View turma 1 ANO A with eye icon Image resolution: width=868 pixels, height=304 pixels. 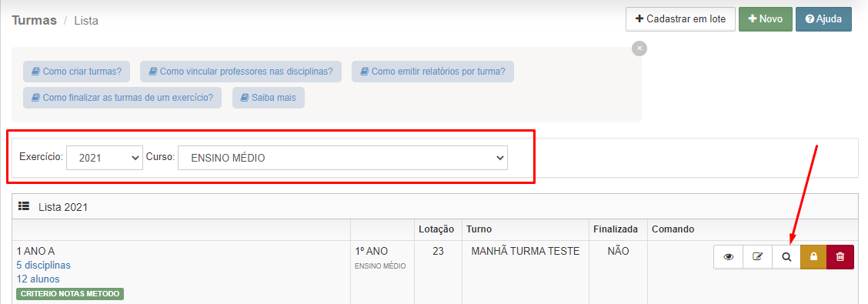(728, 257)
